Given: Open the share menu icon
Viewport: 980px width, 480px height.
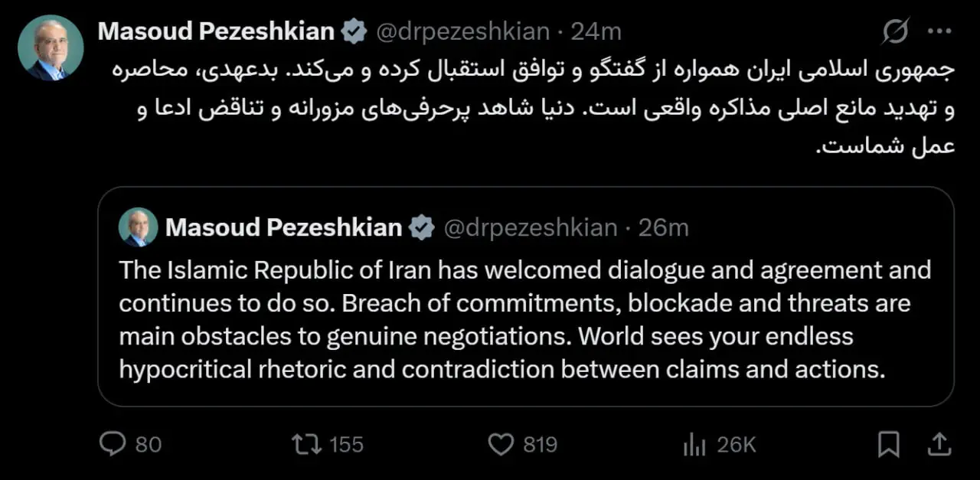Looking at the screenshot, I should pos(939,444).
